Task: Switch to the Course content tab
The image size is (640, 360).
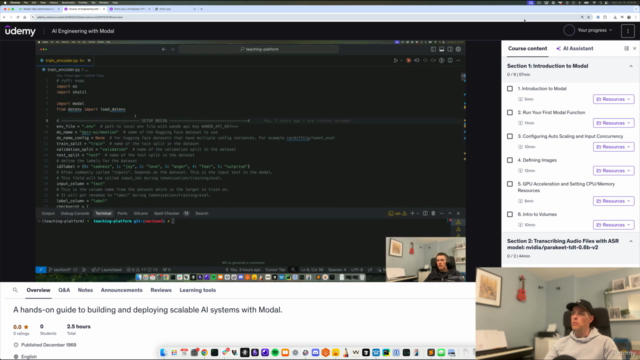Action: 527,49
